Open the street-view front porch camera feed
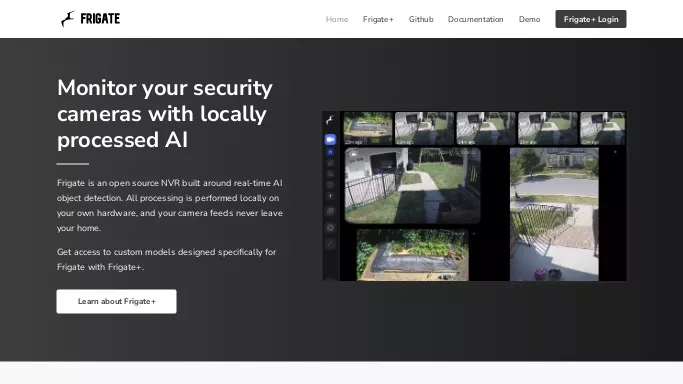The width and height of the screenshot is (683, 384). (x=554, y=214)
